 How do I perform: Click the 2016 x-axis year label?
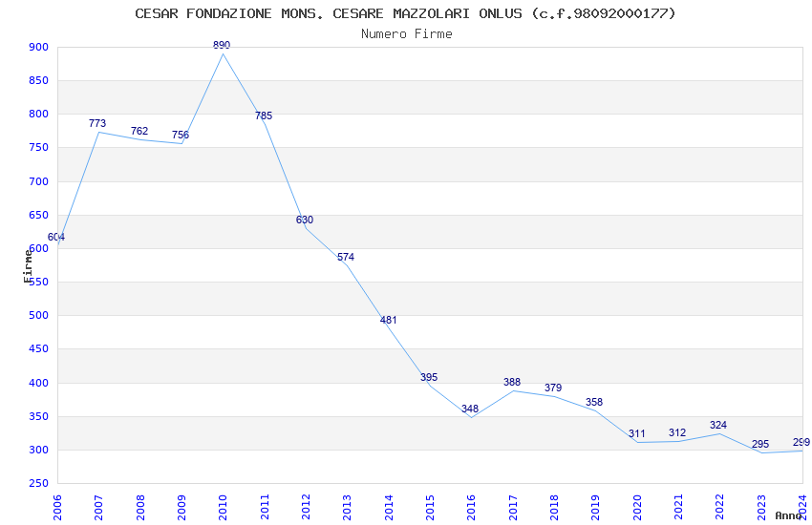471,508
